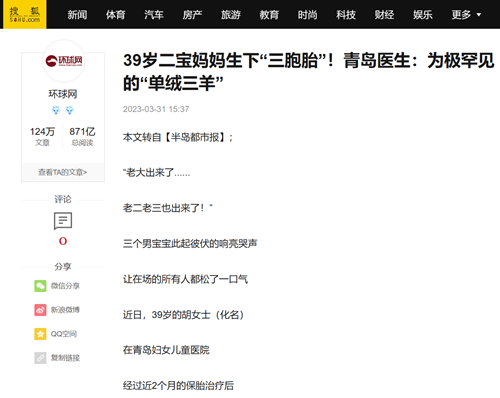Click the first blue diamond badge
Image resolution: width=500 pixels, height=398 pixels.
tap(56, 110)
